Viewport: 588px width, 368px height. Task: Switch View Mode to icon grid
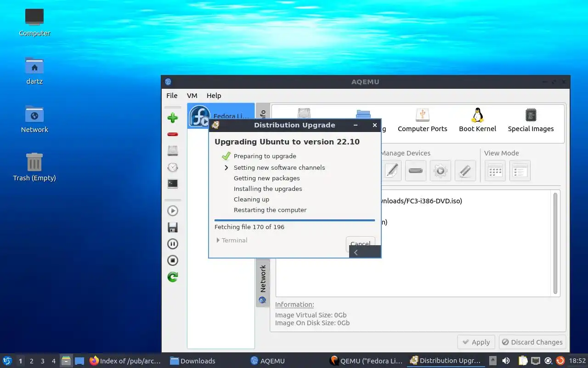(x=495, y=171)
